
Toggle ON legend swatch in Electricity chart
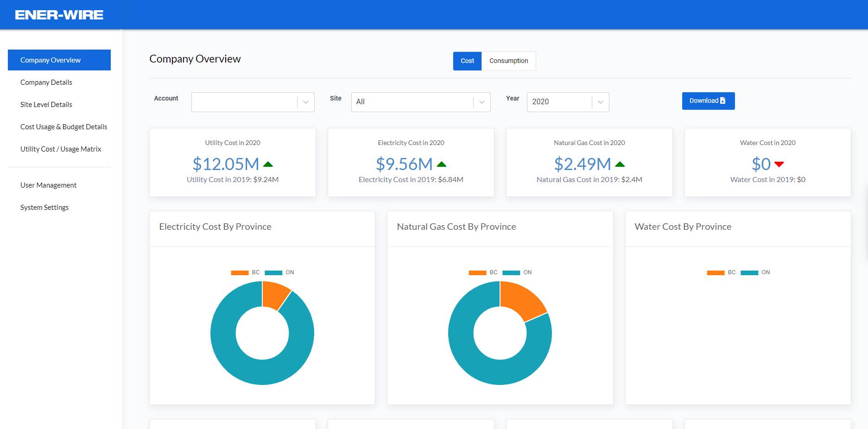click(273, 272)
